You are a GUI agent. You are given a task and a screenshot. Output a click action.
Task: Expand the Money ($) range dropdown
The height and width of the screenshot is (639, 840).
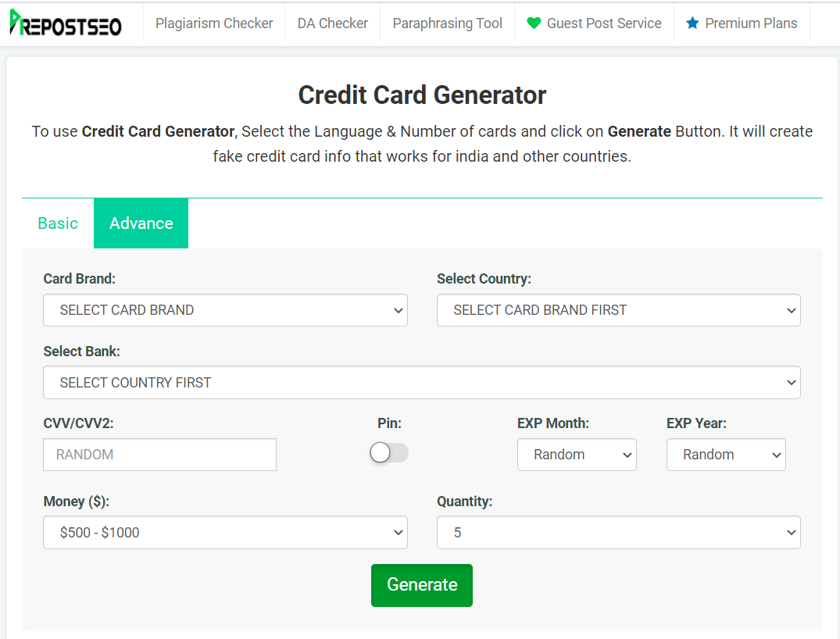pyautogui.click(x=225, y=533)
